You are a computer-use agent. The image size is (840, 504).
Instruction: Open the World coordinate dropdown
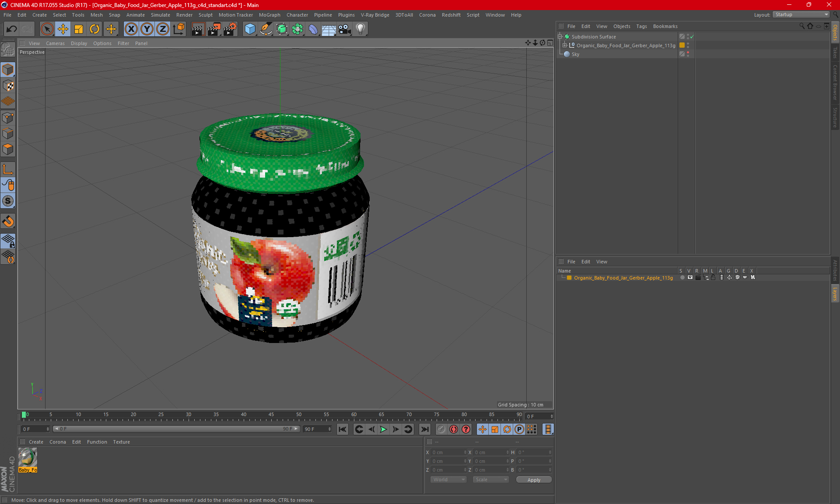[448, 479]
